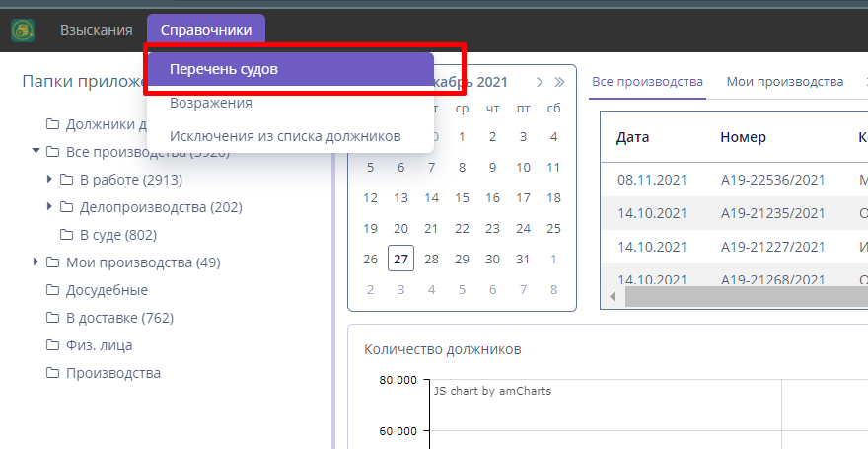Image resolution: width=868 pixels, height=449 pixels.
Task: Expand the В работе folder
Action: pos(50,180)
